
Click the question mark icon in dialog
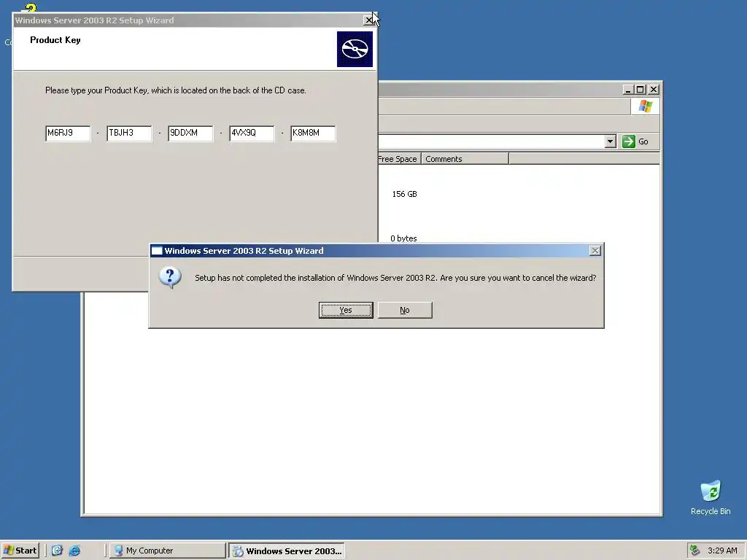coord(170,277)
